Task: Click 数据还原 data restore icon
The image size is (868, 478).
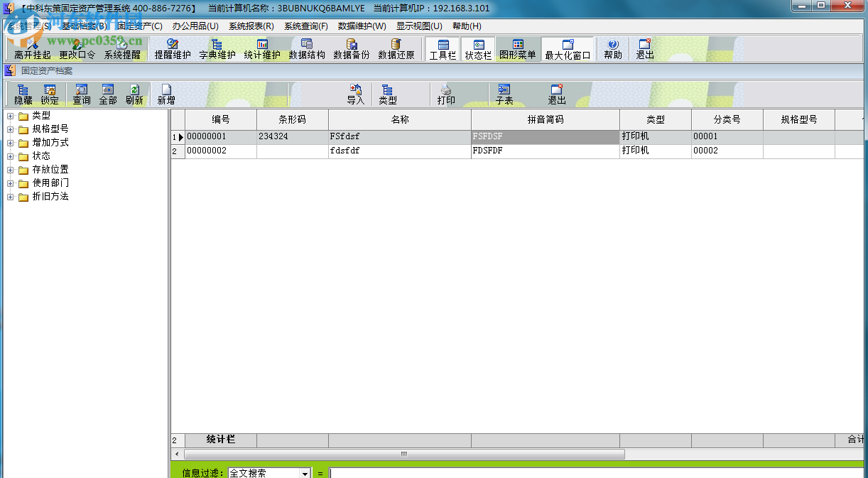Action: click(396, 49)
